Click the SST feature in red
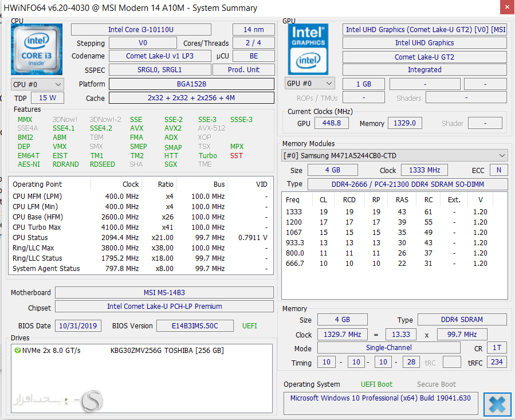The width and height of the screenshot is (515, 420). click(x=237, y=155)
